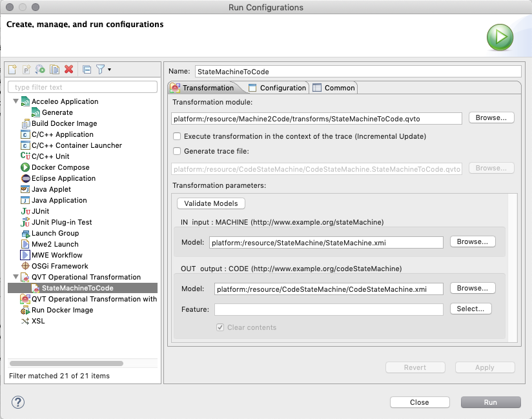Collapse the QVT Operational Transformation node

coord(15,277)
